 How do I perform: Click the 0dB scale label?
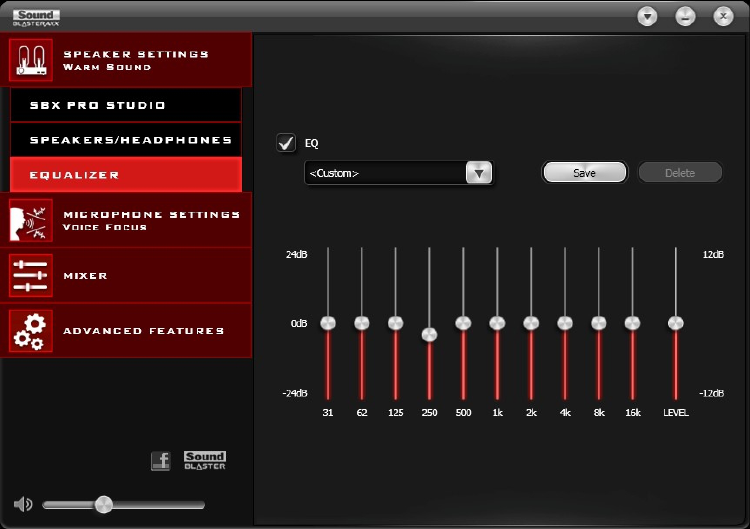click(x=299, y=323)
